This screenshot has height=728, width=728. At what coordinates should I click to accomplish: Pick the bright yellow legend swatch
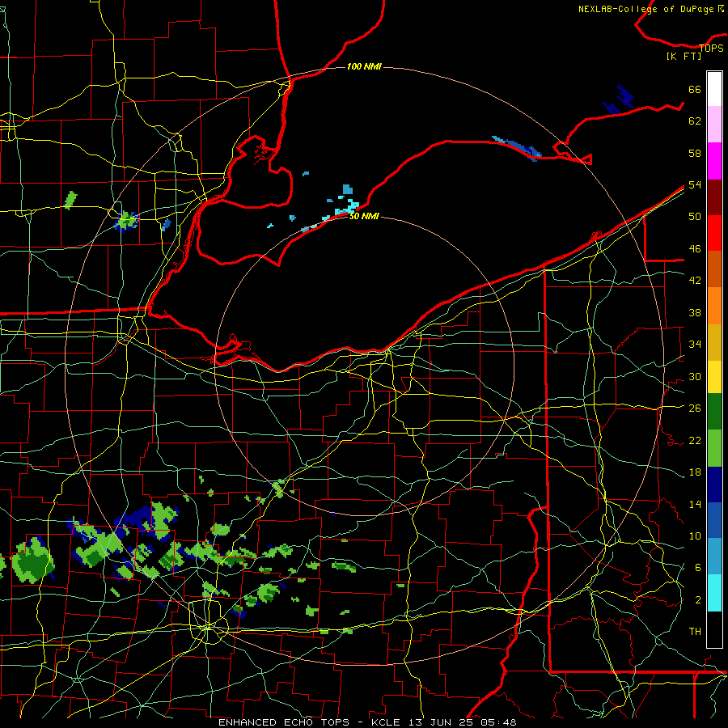(714, 377)
